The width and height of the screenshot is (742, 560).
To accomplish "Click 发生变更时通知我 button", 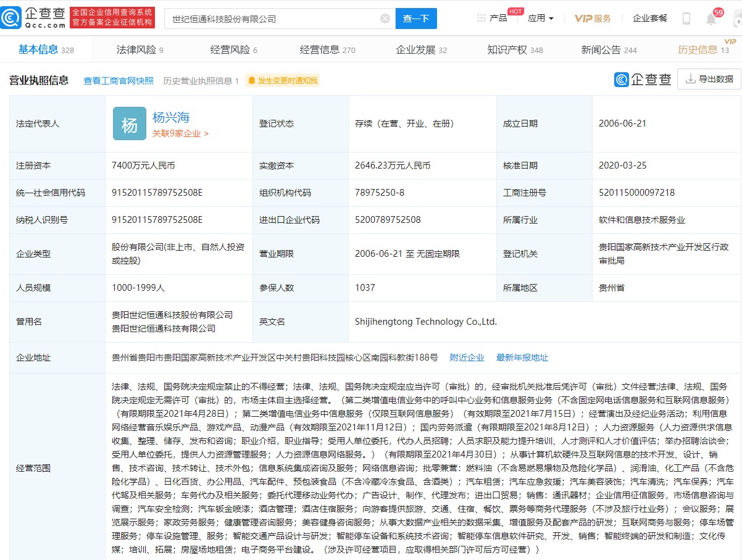I will coord(282,81).
